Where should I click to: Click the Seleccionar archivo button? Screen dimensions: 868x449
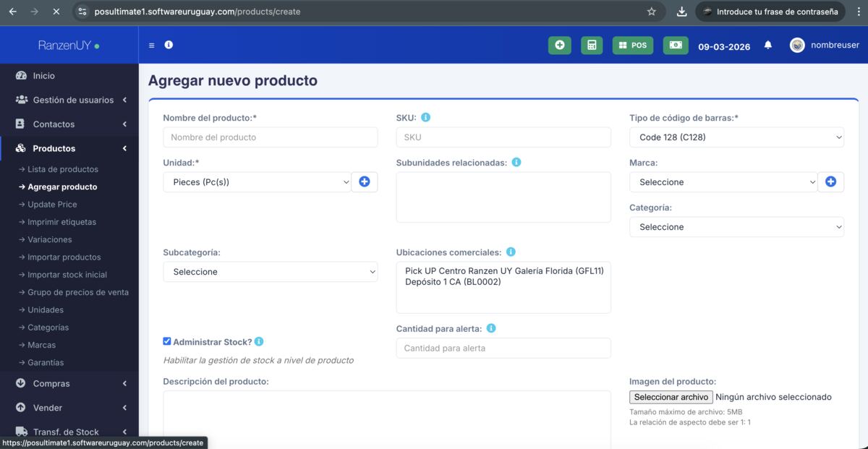671,397
